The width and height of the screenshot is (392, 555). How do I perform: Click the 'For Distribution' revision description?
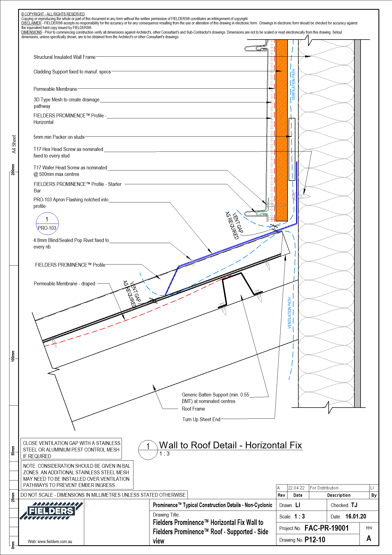pyautogui.click(x=324, y=488)
